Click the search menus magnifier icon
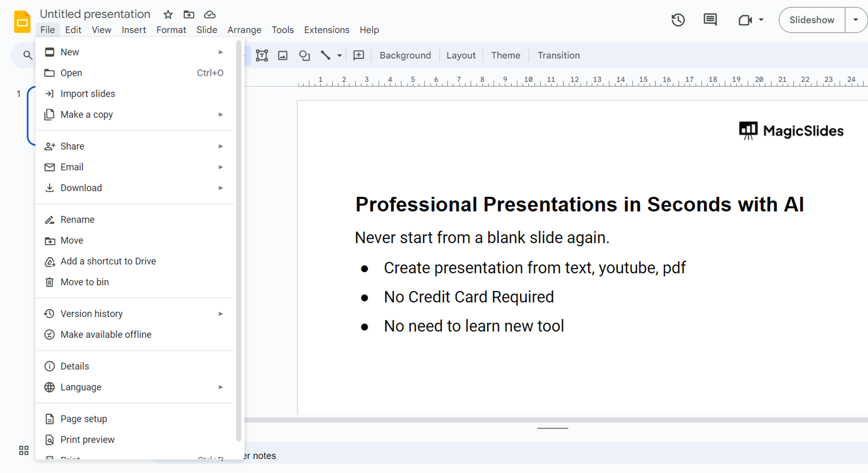 (x=27, y=55)
